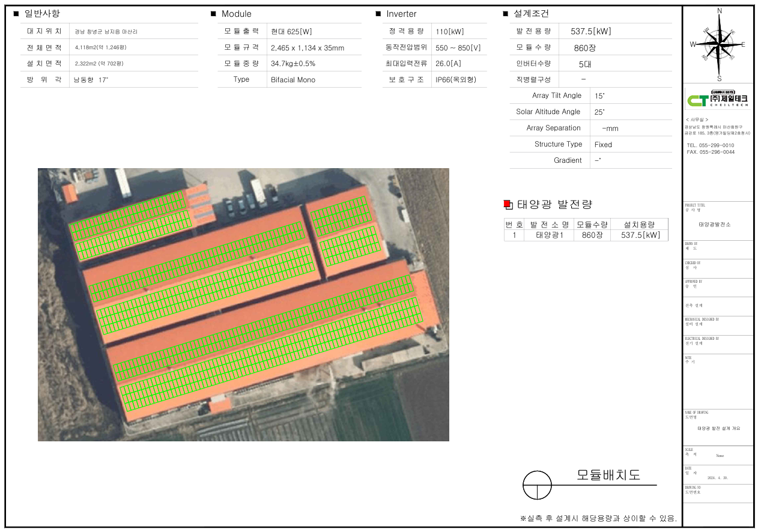This screenshot has width=761, height=532.
Task: Click the black bullet next to 일반사항
Action: coord(16,14)
